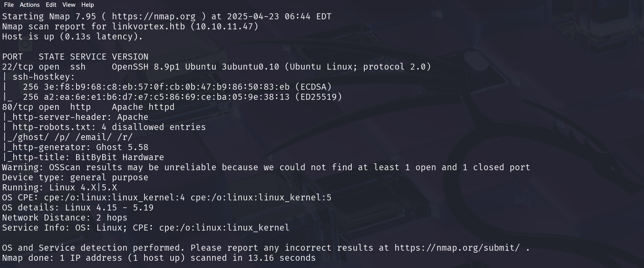Open the File menu
Screen dimensions: 644x268
(x=9, y=5)
